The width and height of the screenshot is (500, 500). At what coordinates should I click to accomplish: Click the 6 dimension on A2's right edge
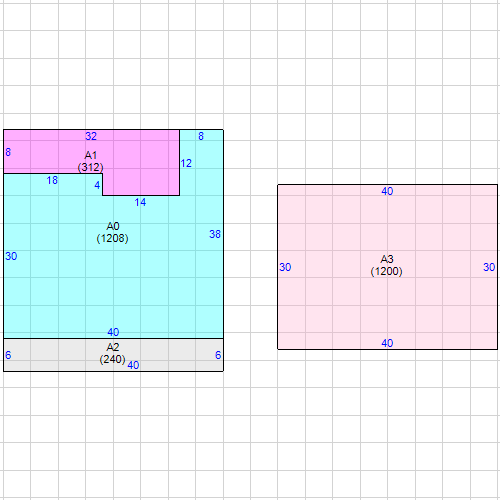218,355
